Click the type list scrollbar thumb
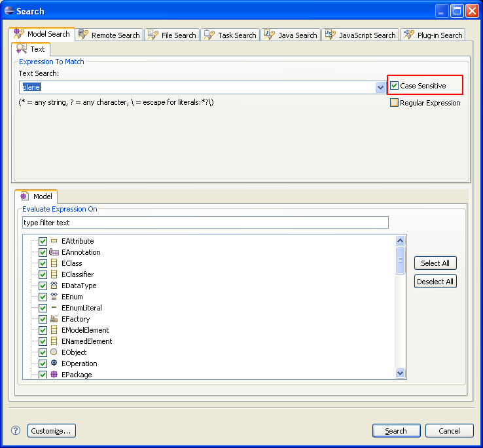Screen dimensions: 483x448 (400, 260)
